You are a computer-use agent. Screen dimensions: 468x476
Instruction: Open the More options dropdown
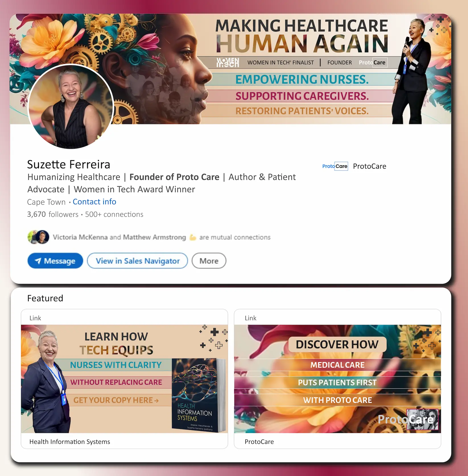click(209, 261)
